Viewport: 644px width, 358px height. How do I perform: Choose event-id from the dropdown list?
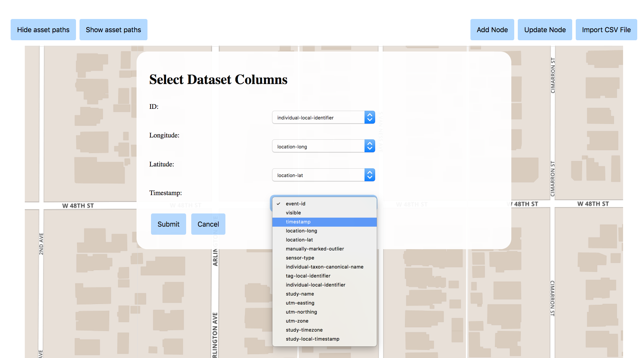296,204
